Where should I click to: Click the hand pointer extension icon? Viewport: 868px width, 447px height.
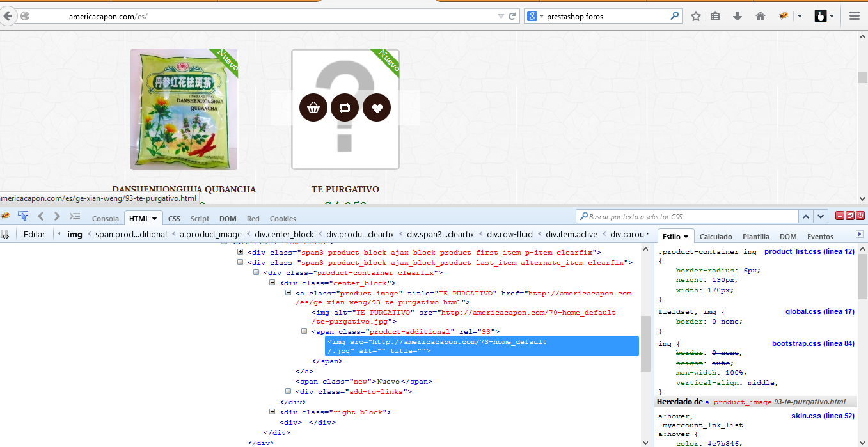(x=820, y=16)
